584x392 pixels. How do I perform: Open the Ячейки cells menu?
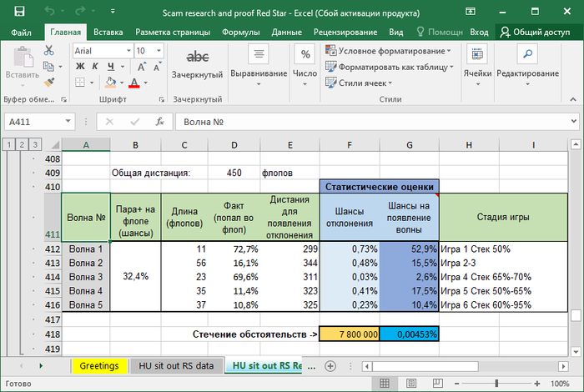pyautogui.click(x=477, y=65)
